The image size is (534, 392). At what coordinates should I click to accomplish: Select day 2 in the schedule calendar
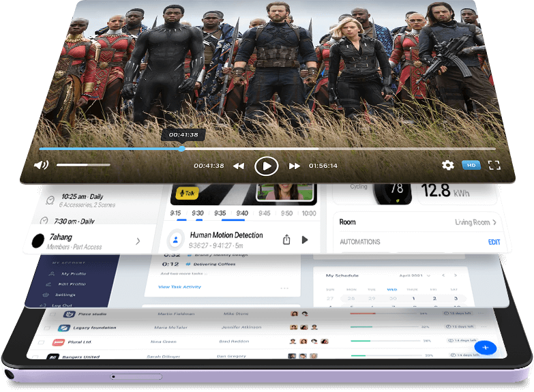[x=434, y=299]
